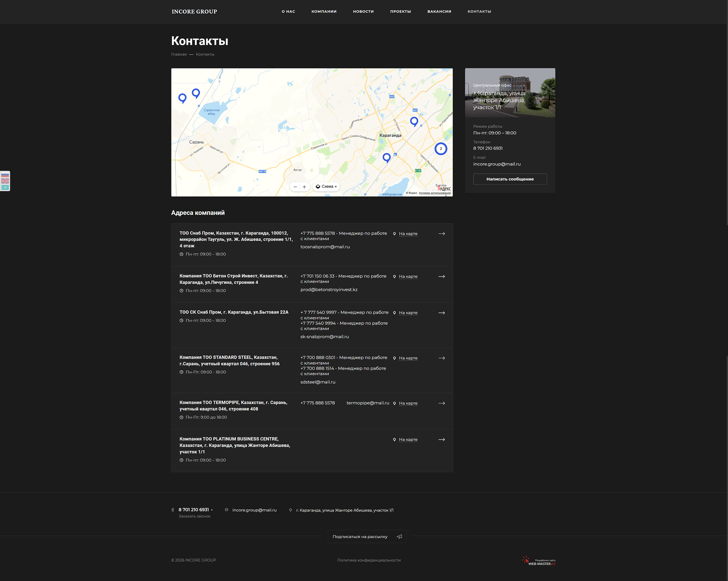Show STANDARD STEEL на карте
Screen dimensions: 728x581
click(408, 358)
